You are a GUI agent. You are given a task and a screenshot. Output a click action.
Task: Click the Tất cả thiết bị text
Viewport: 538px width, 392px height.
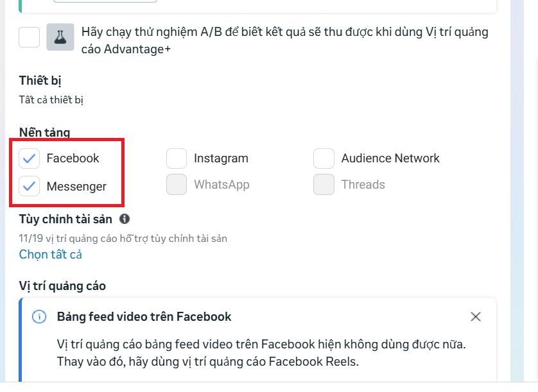(x=51, y=99)
